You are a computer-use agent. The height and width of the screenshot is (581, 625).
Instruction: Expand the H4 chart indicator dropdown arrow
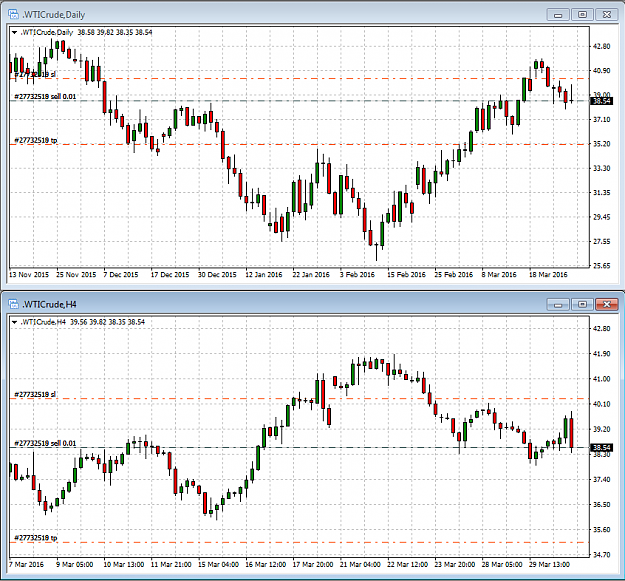pos(14,322)
